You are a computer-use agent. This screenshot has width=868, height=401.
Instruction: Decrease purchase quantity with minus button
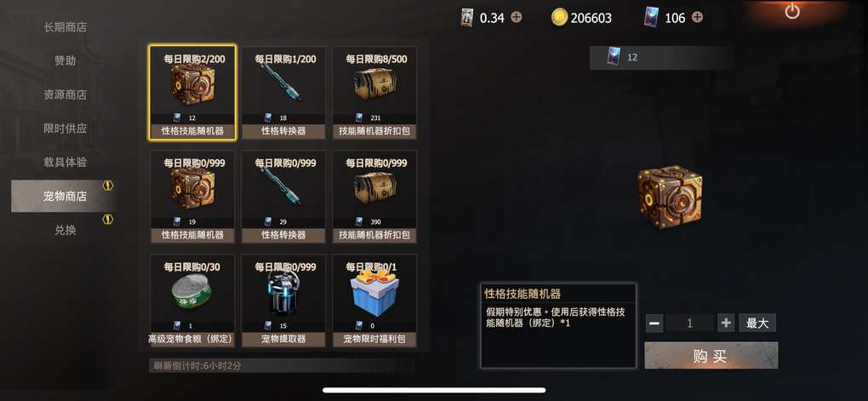(x=654, y=323)
